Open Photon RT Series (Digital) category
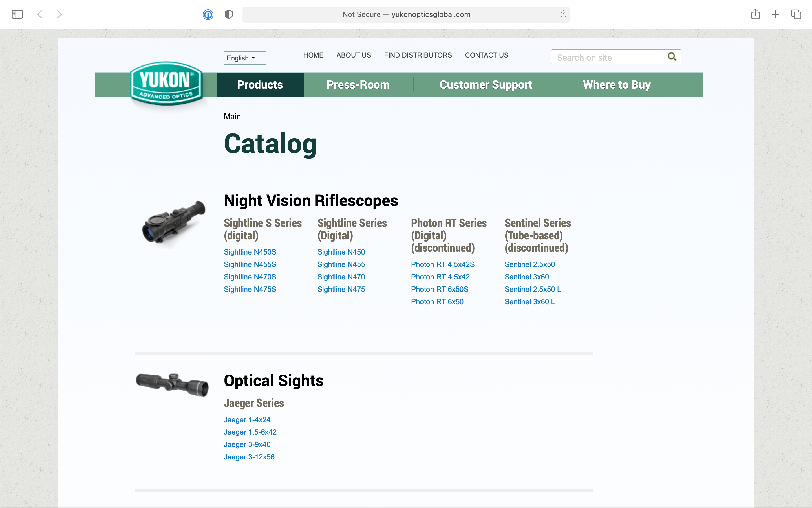812x508 pixels. coord(449,235)
